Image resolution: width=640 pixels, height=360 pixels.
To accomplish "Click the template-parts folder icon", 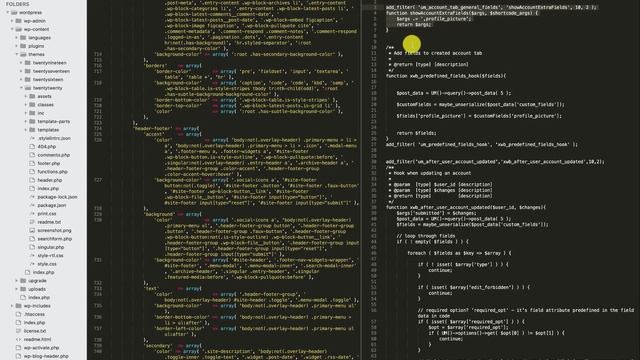I will 32,121.
